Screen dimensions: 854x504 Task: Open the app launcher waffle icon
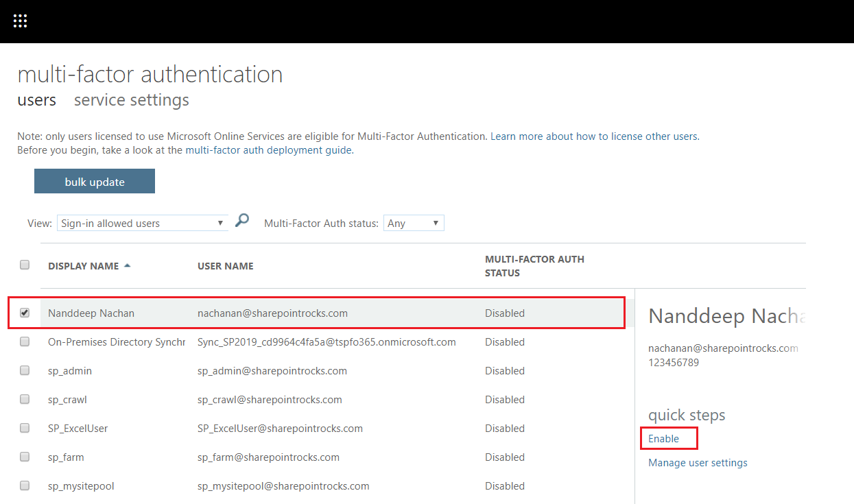[20, 21]
